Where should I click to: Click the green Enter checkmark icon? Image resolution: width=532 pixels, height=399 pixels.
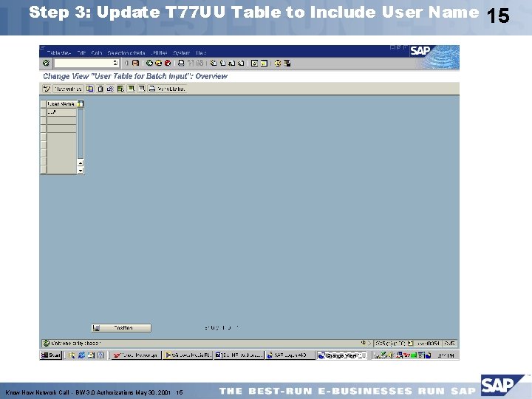point(46,63)
